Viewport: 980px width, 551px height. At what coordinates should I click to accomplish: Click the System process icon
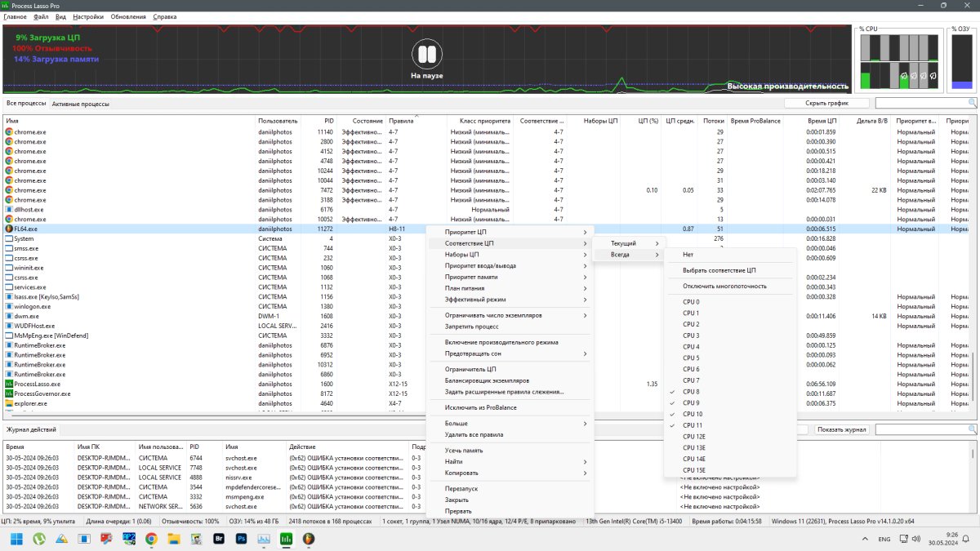coord(9,239)
